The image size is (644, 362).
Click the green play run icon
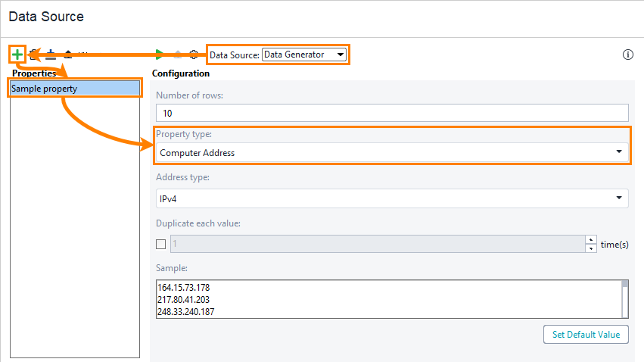tap(160, 55)
